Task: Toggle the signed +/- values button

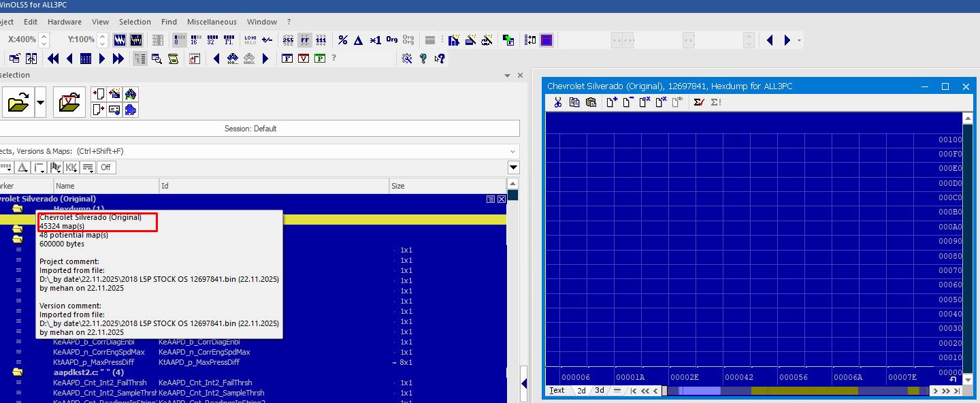Action: 267,40
